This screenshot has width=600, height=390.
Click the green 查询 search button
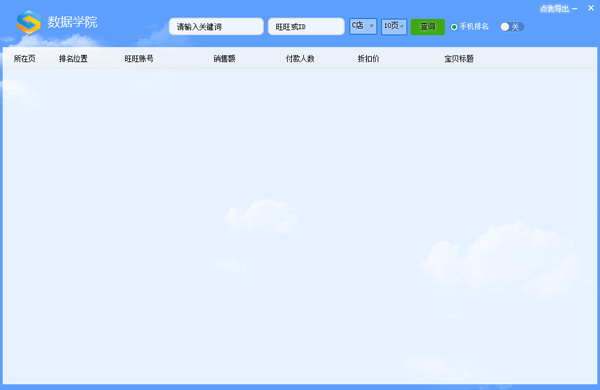[x=428, y=26]
